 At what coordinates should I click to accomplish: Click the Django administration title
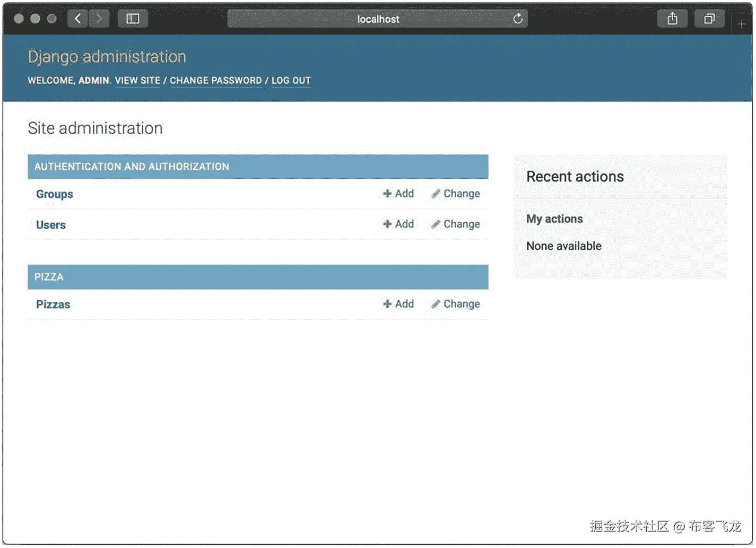[107, 57]
